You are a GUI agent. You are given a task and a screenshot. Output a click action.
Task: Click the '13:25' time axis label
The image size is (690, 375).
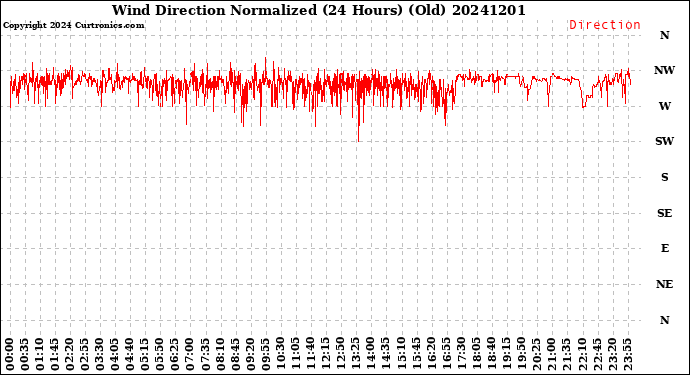pyautogui.click(x=356, y=354)
